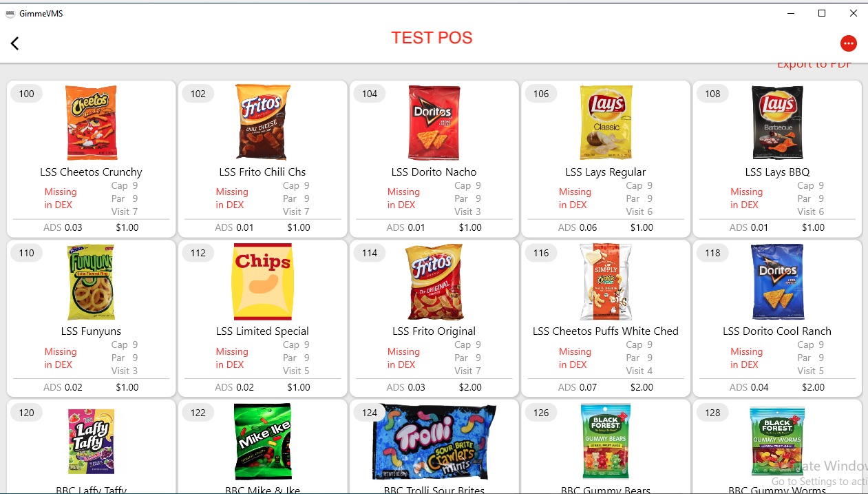Select the Black Forest Gummy Bears image

[x=605, y=442]
